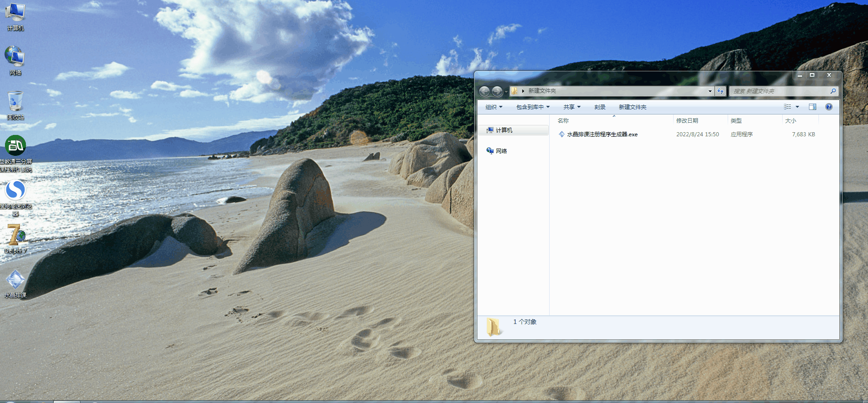Screen dimensions: 868x403
Task: Open the 计算机 desktop icon
Action: pos(15,14)
